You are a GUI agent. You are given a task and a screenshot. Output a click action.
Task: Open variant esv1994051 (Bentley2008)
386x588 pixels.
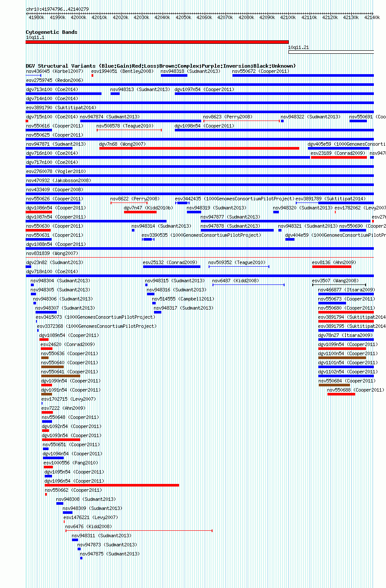122,71
